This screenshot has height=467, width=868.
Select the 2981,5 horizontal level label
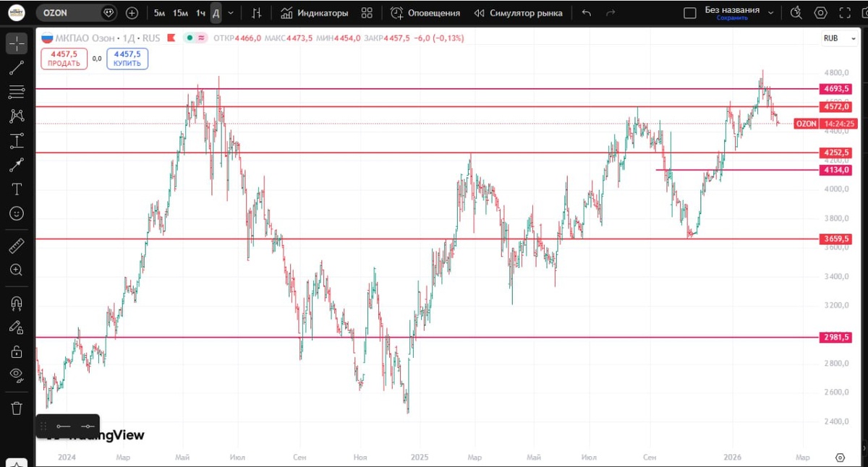coord(835,337)
